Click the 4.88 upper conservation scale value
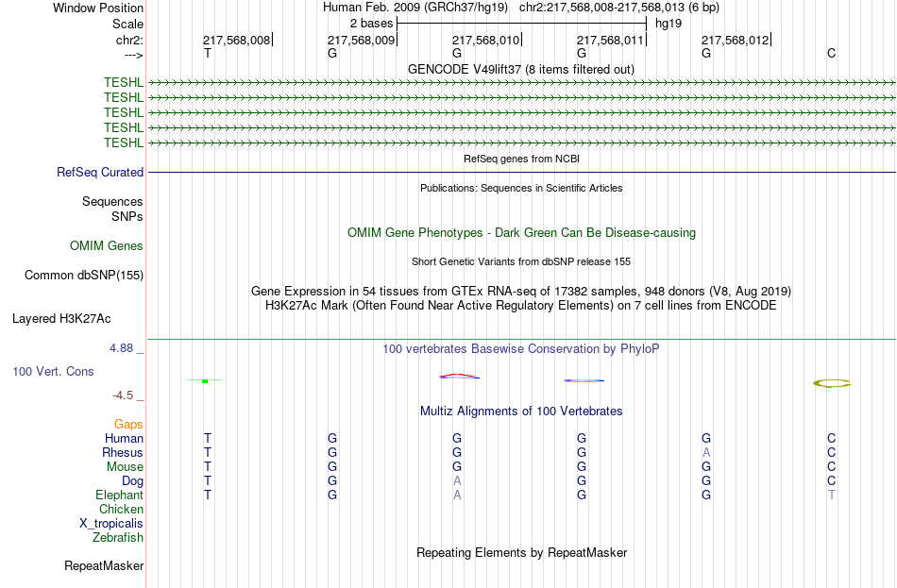 (121, 347)
